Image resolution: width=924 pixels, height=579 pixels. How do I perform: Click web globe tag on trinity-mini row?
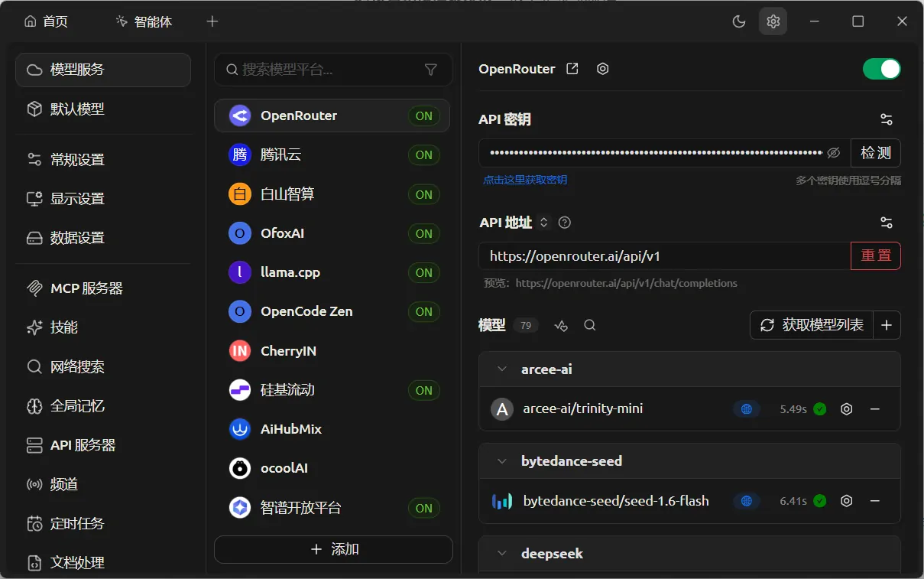(x=747, y=409)
